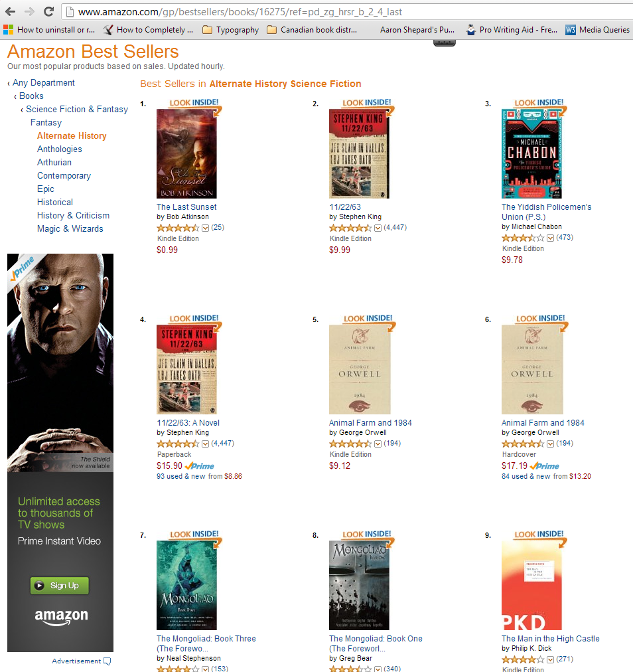Click the Sign Up button in Prime ad
Viewport: 633px width, 672px height.
point(60,586)
